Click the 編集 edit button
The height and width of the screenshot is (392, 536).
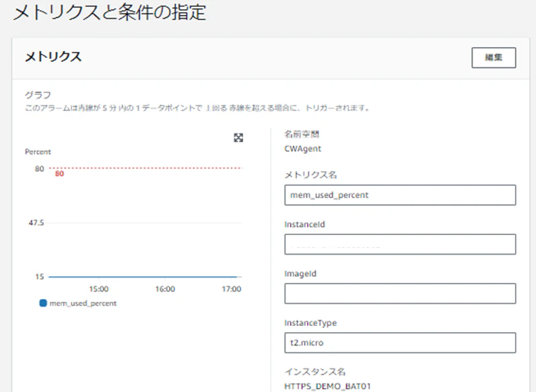click(x=494, y=57)
